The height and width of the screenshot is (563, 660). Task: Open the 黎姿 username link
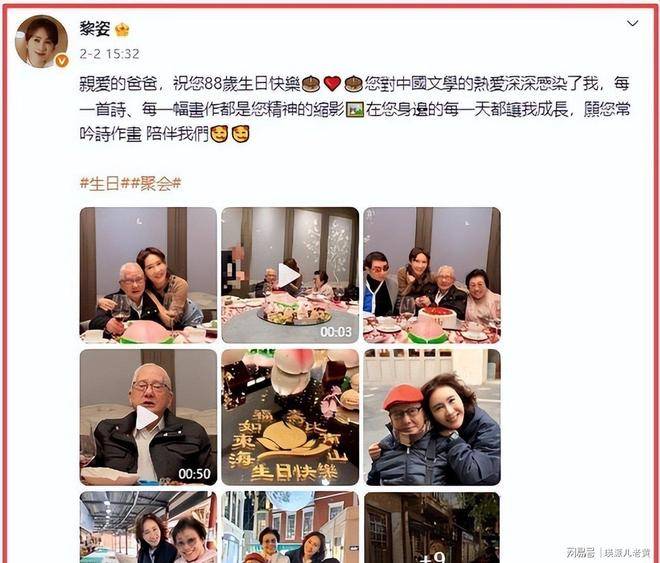(95, 29)
